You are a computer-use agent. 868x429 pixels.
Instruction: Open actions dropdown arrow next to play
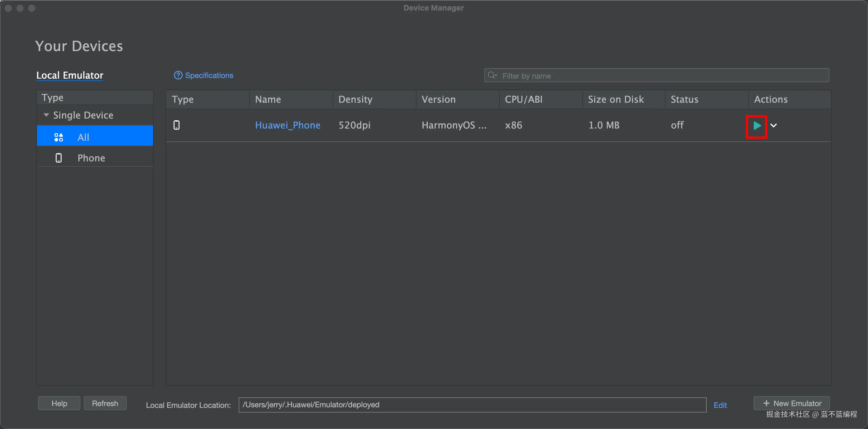(x=774, y=126)
